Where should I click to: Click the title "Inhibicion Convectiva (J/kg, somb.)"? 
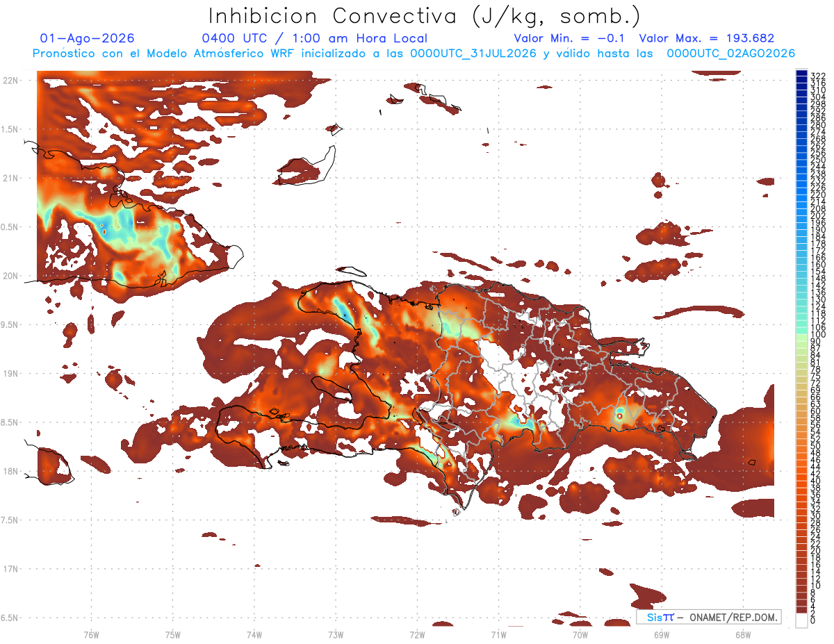(425, 17)
